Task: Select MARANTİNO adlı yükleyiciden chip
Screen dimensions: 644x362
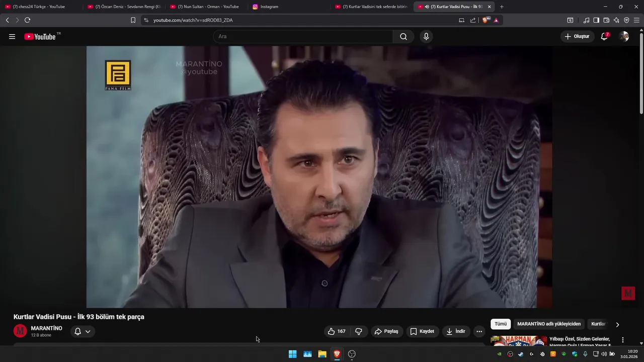Action: pyautogui.click(x=549, y=324)
